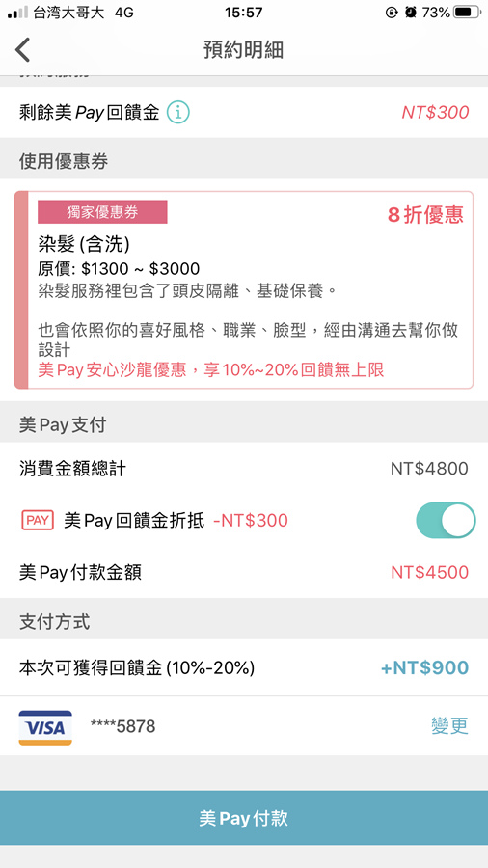Select the 獨家優惠券 tag label
Screen dimensions: 488x868
pos(102,212)
